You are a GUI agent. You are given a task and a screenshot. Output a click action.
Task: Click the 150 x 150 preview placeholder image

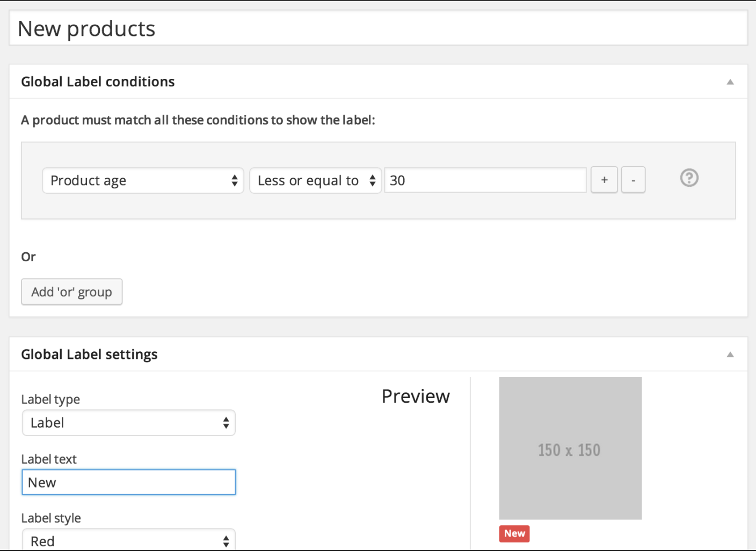[x=570, y=449]
